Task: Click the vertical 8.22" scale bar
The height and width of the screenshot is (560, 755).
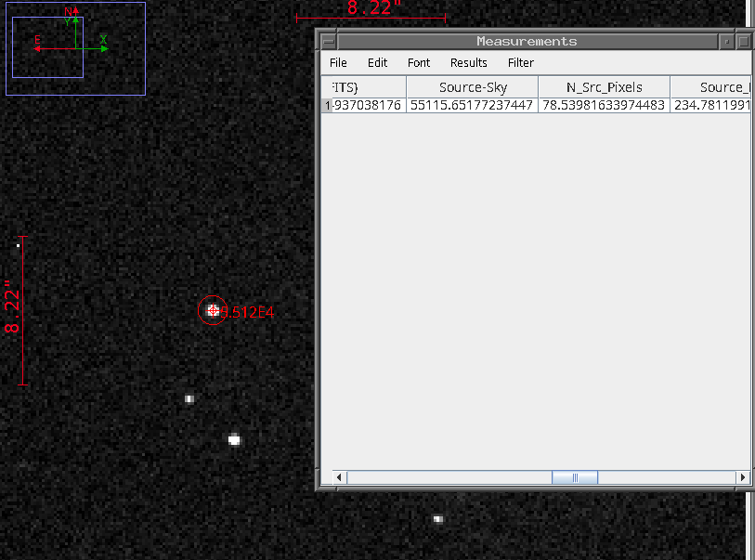Action: tap(22, 311)
